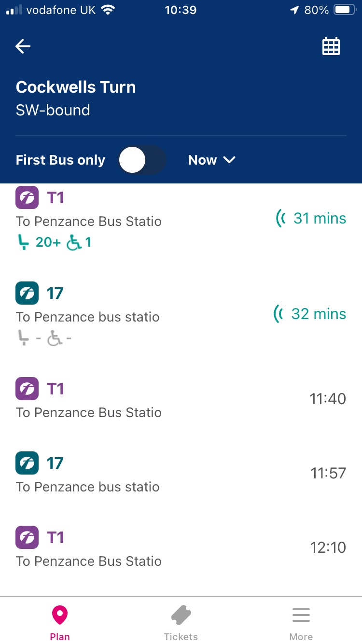Tap the teal First Bus logo for 11:57
The height and width of the screenshot is (644, 362).
click(27, 463)
